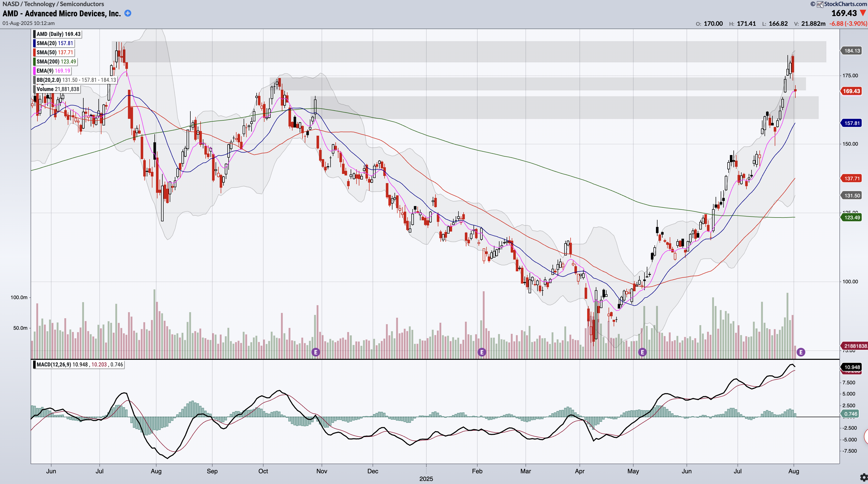The width and height of the screenshot is (868, 484).
Task: Click the NASD / Technology / Semiconductors breadcrumb
Action: pos(53,4)
